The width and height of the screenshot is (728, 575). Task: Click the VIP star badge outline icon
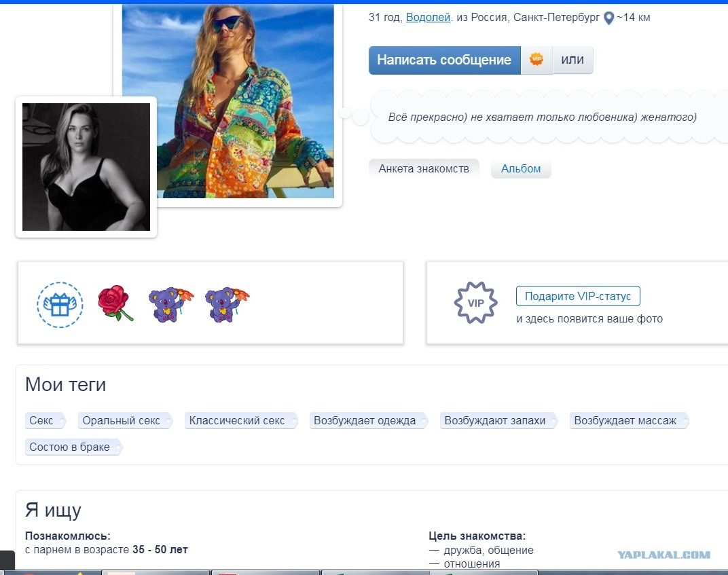tap(475, 303)
